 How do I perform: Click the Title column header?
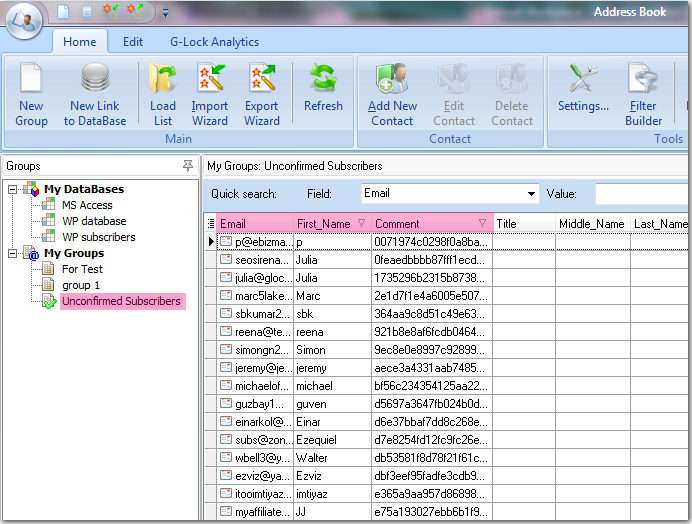[x=524, y=224]
